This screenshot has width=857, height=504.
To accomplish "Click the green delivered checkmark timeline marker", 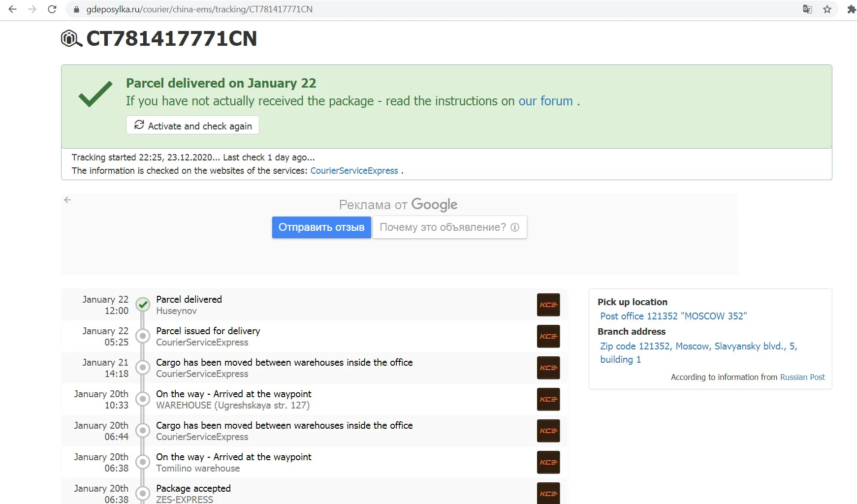I will click(x=143, y=305).
